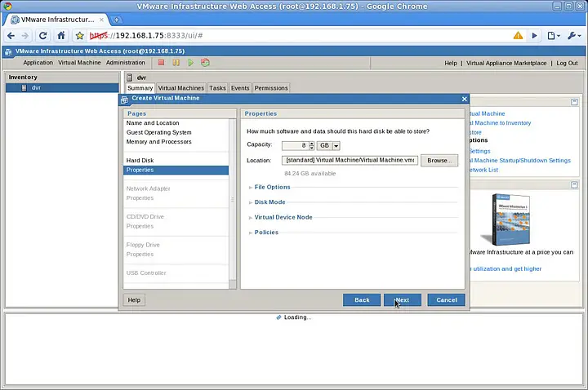Viewport: 588px width, 390px height.
Task: Switch to the Summary tab
Action: pos(140,88)
